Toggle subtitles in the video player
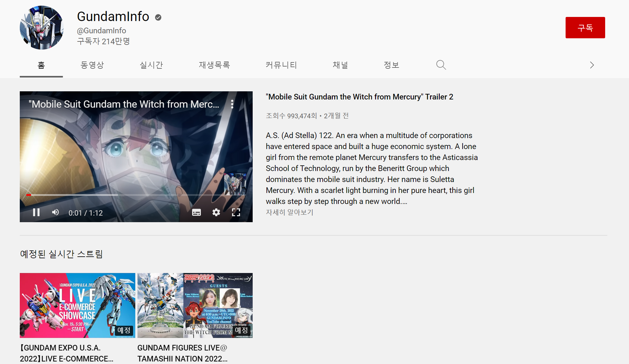Screen dimensions: 629x364 pyautogui.click(x=196, y=212)
